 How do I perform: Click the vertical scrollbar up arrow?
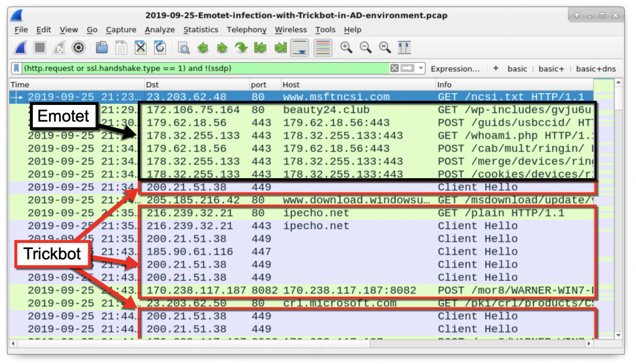click(x=618, y=83)
